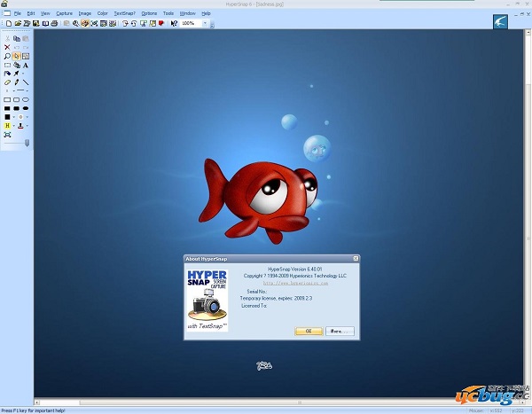The width and height of the screenshot is (532, 414).
Task: Select the pointer selection tool
Action: 16,57
